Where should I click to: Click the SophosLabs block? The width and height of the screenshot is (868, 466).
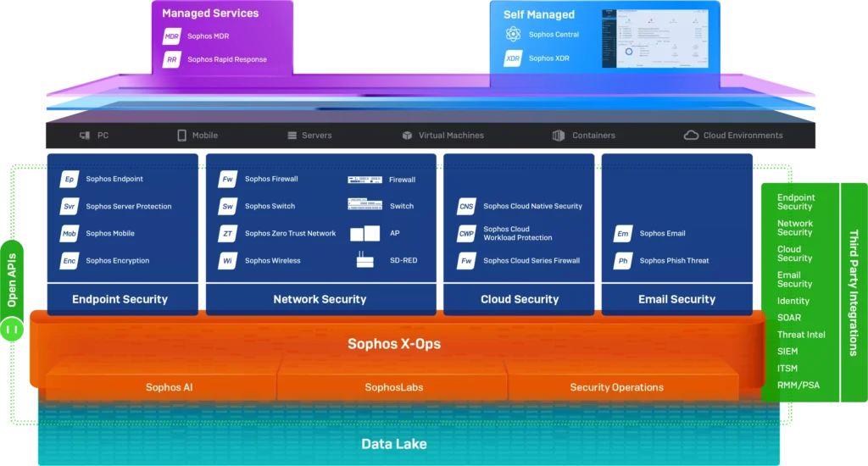pyautogui.click(x=393, y=387)
